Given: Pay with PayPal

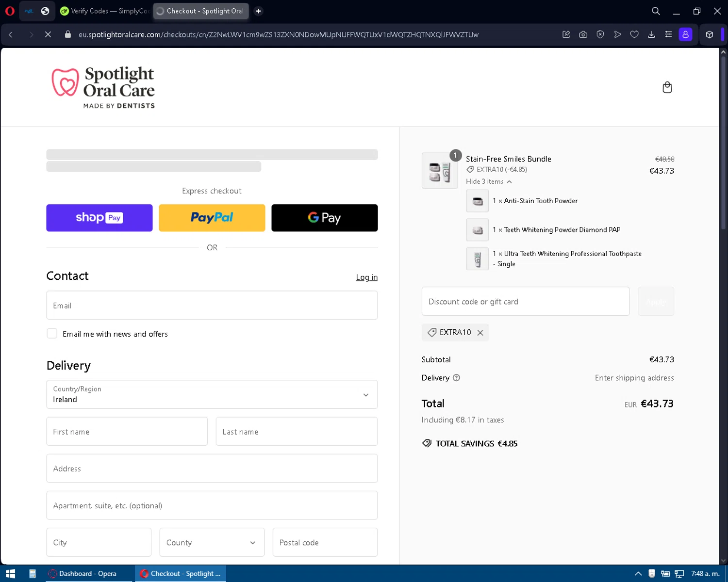Looking at the screenshot, I should click(x=212, y=218).
